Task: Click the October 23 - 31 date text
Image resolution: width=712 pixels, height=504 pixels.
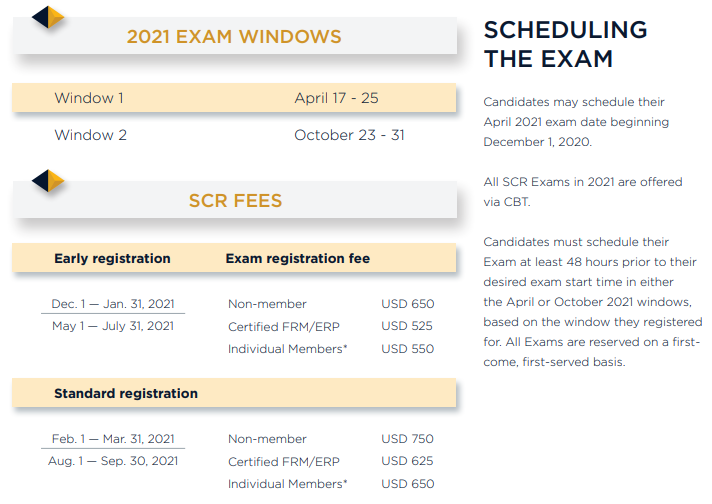Action: 349,135
